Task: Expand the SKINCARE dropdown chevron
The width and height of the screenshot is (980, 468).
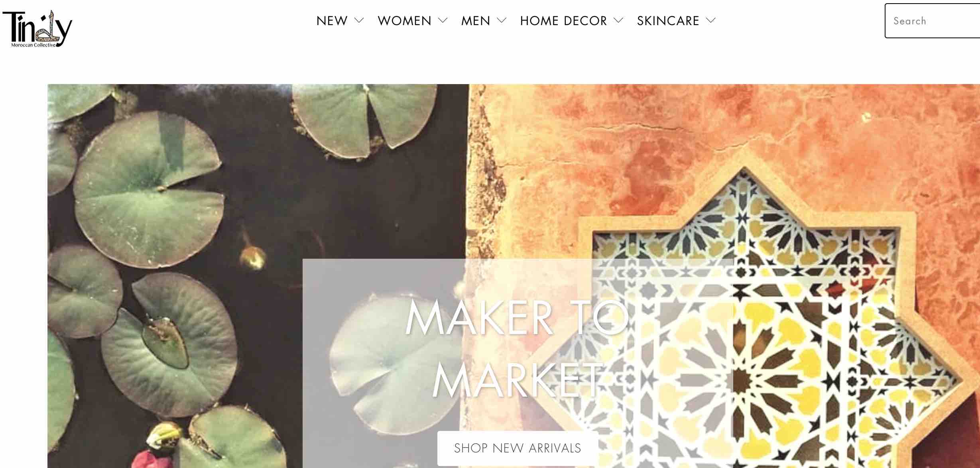Action: (711, 21)
